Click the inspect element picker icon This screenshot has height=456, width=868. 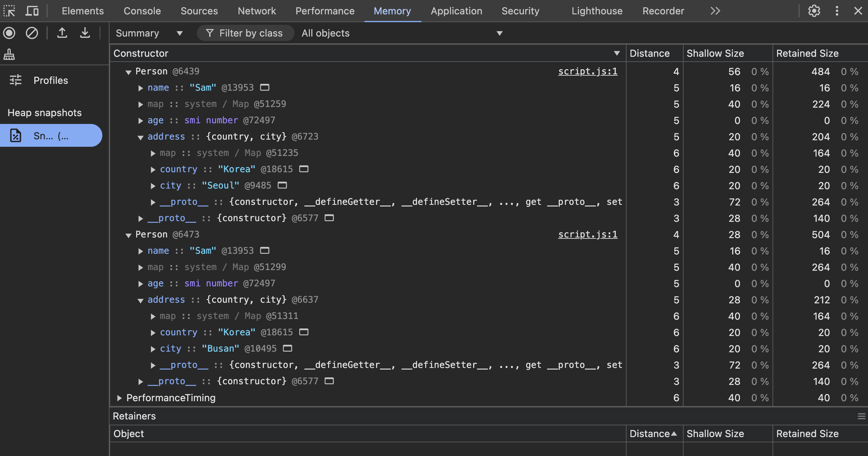pos(9,11)
